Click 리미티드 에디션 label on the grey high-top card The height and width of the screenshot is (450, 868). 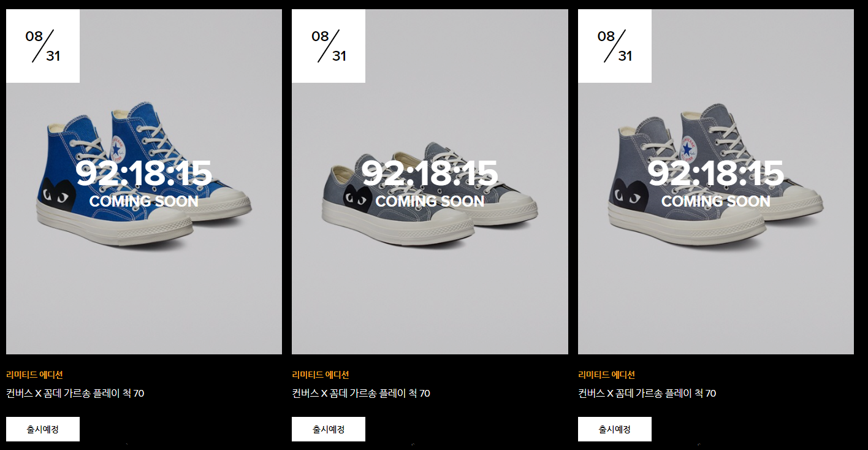tap(607, 375)
